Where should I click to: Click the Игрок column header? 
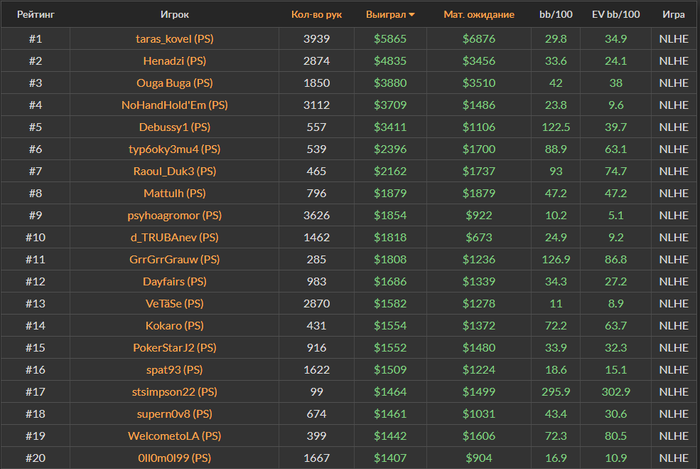click(x=175, y=14)
